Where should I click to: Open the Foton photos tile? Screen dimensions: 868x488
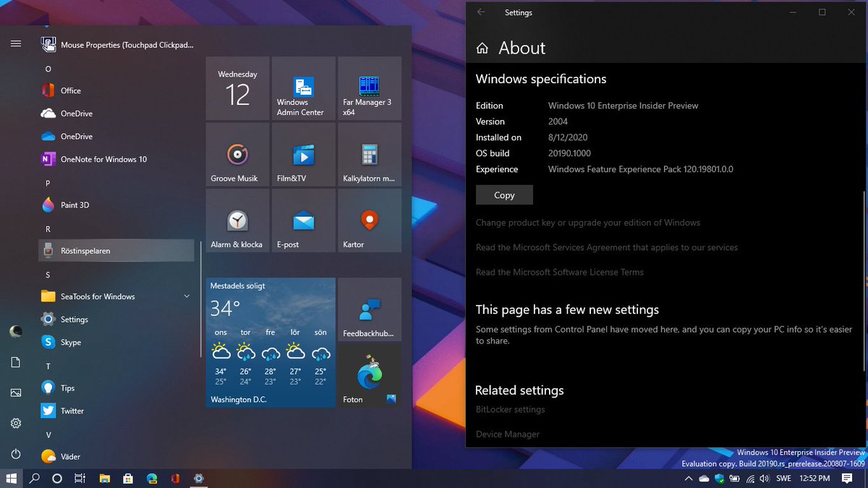(369, 375)
